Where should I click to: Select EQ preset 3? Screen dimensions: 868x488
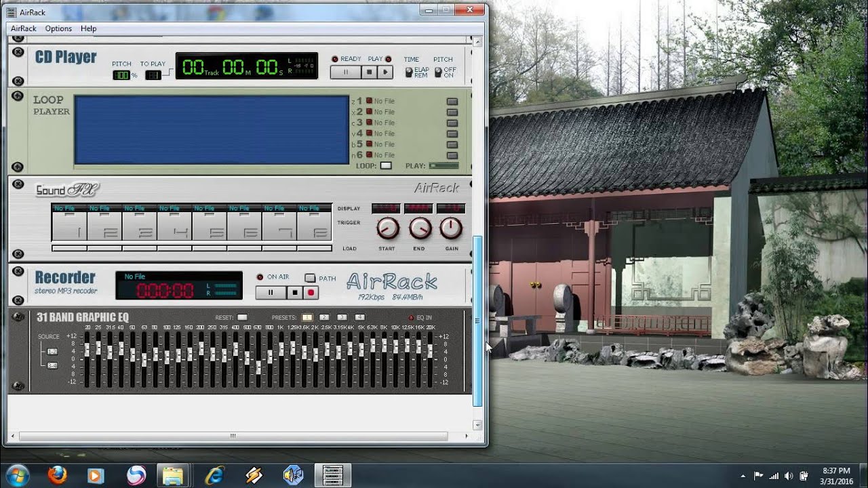pos(342,317)
